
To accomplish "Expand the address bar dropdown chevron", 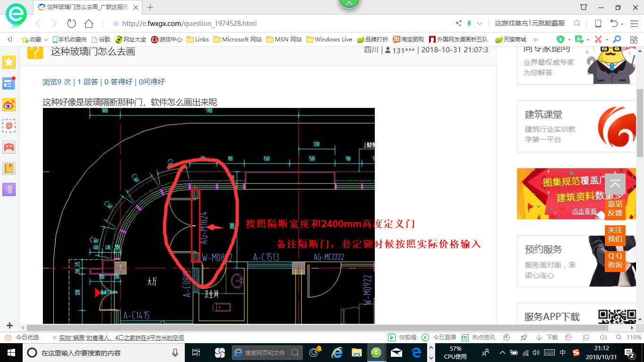I will pyautogui.click(x=480, y=24).
